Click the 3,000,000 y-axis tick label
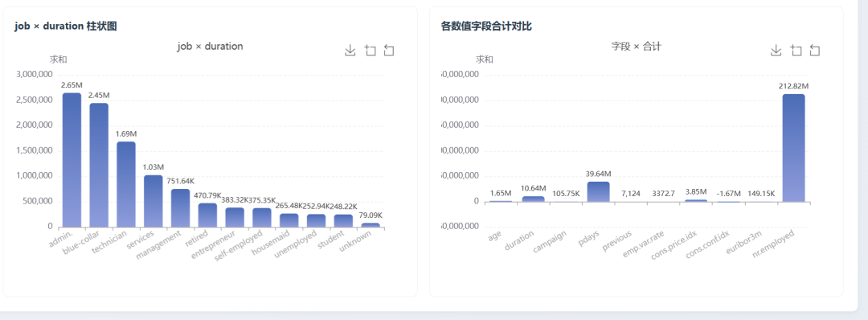The image size is (868, 320). point(35,75)
